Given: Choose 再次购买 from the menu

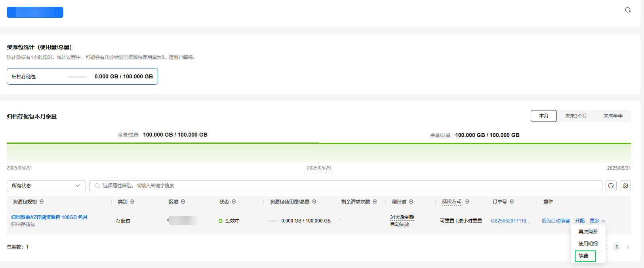Looking at the screenshot, I should pos(588,232).
